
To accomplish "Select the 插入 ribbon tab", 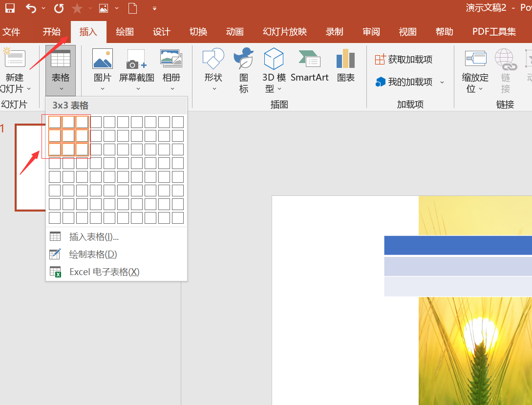I will point(88,32).
